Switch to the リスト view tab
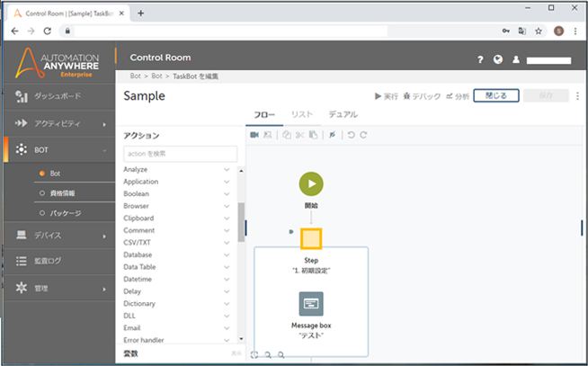The image size is (588, 366). point(301,115)
